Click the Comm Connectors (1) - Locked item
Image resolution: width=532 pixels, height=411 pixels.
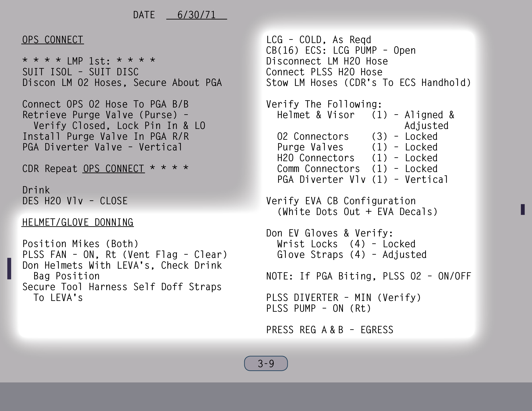(357, 168)
